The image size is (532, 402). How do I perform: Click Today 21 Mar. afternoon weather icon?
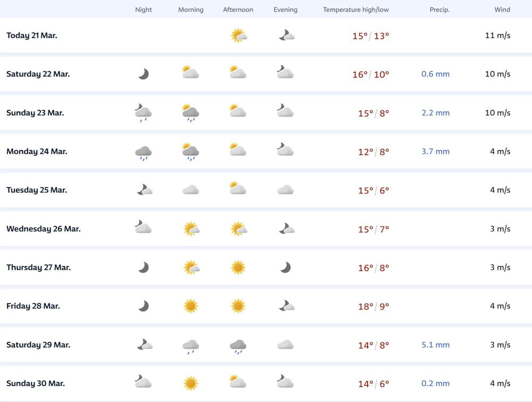click(x=238, y=36)
